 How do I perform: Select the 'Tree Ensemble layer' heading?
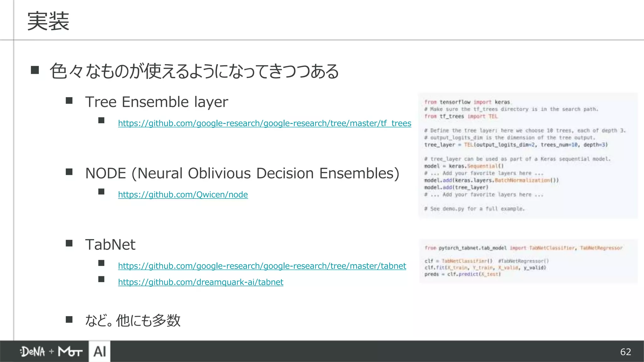157,102
